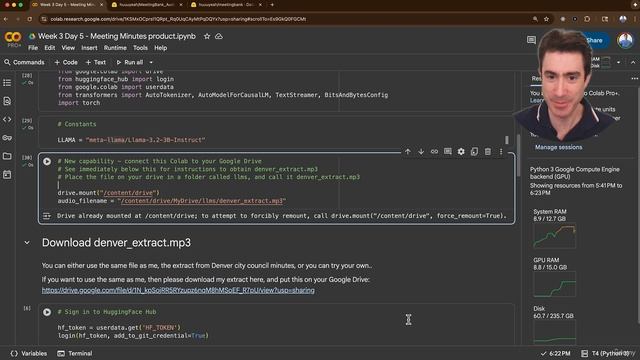640x360 pixels.
Task: Open comments panel icon in header
Action: click(x=531, y=40)
